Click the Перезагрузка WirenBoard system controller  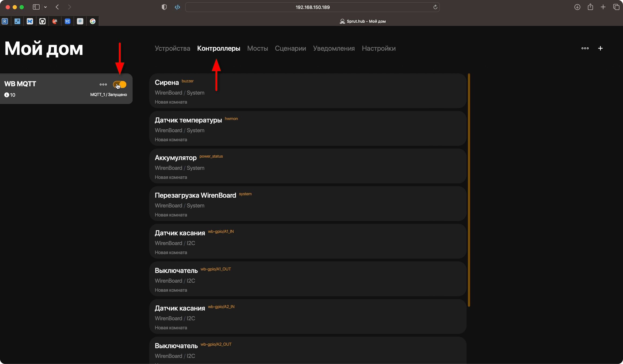click(308, 204)
